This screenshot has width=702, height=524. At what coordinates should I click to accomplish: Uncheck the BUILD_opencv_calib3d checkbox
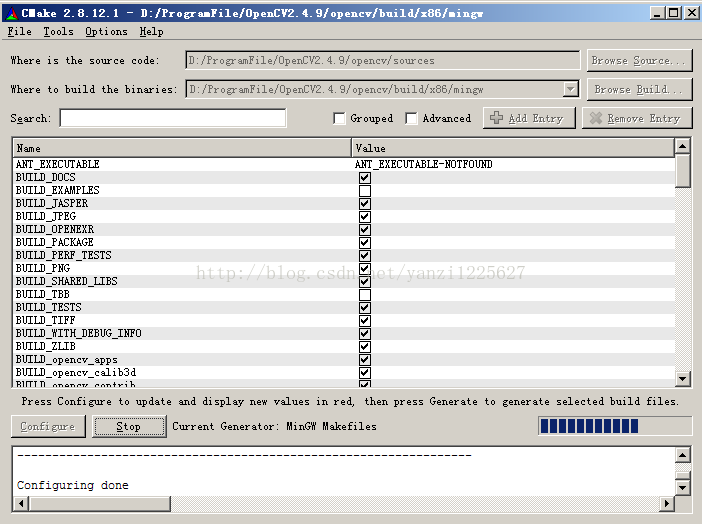pos(365,373)
